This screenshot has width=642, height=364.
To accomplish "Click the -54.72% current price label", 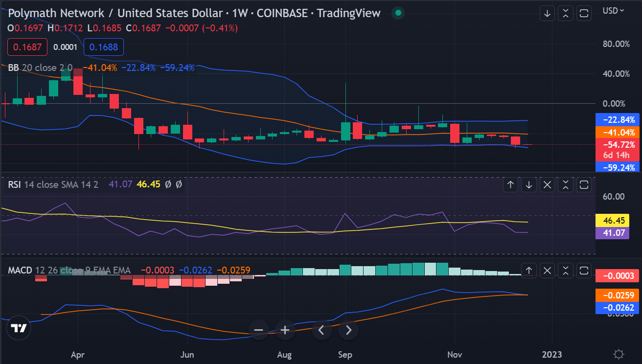I will pyautogui.click(x=619, y=145).
